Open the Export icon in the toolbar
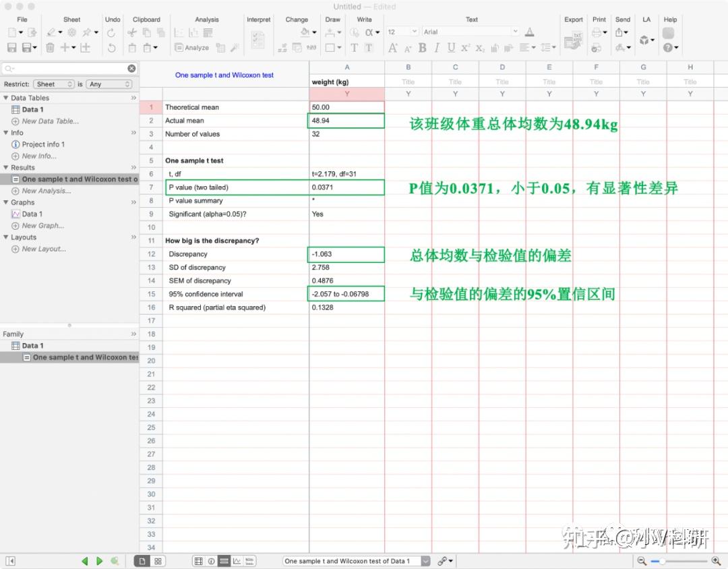The height and width of the screenshot is (569, 728). click(x=573, y=40)
